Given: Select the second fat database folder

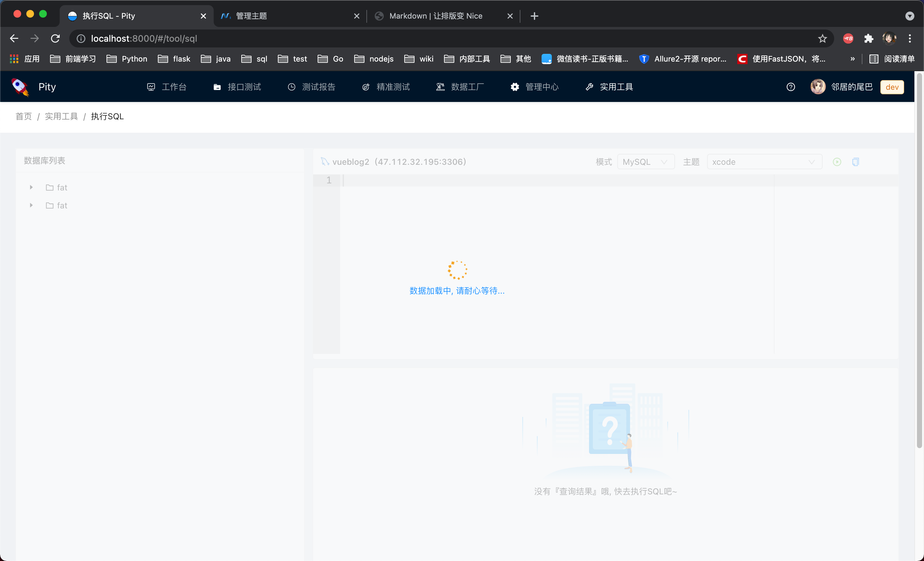Looking at the screenshot, I should [x=56, y=205].
